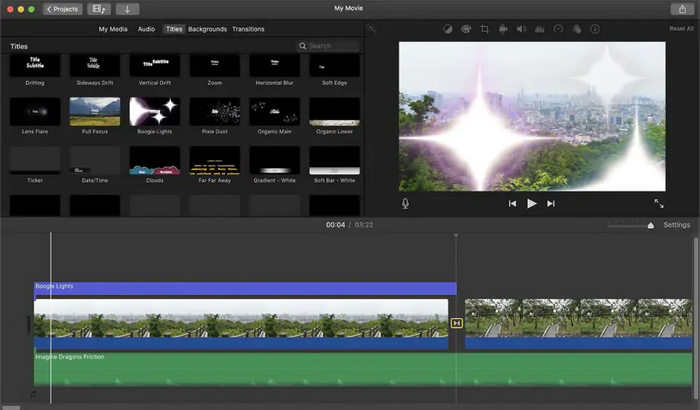Viewport: 700px width, 410px height.
Task: Open the color correction palette
Action: pyautogui.click(x=465, y=29)
